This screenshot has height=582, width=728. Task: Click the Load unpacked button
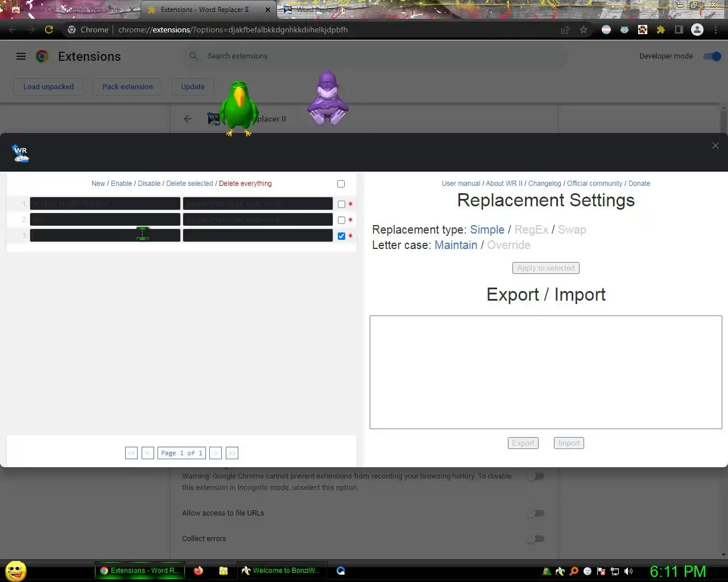coord(48,86)
